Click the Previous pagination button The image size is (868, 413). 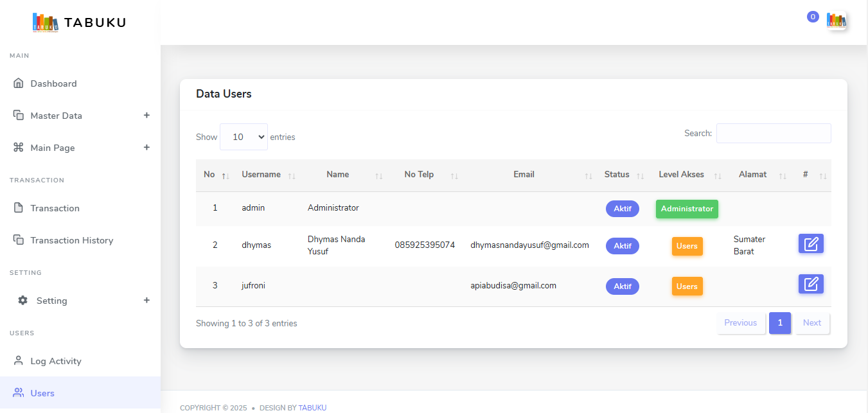pos(740,323)
